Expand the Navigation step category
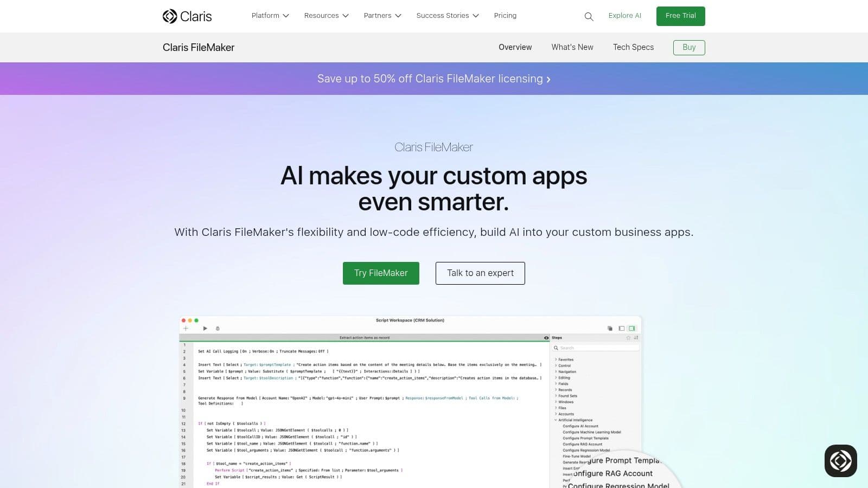 point(565,371)
